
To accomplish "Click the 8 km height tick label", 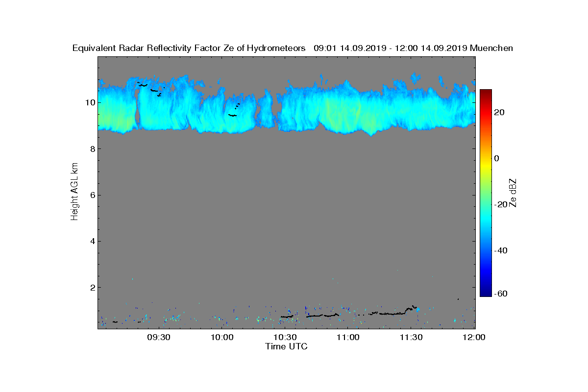I will (x=92, y=149).
